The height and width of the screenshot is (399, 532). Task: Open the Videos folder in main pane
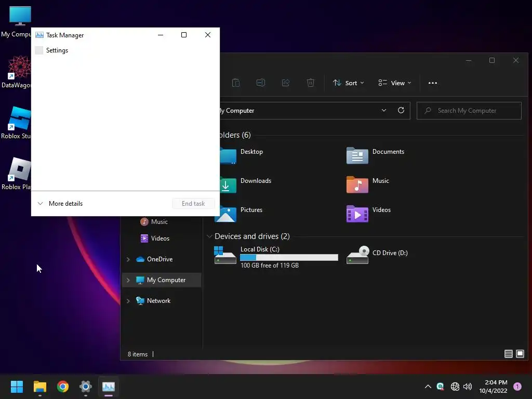pos(368,215)
